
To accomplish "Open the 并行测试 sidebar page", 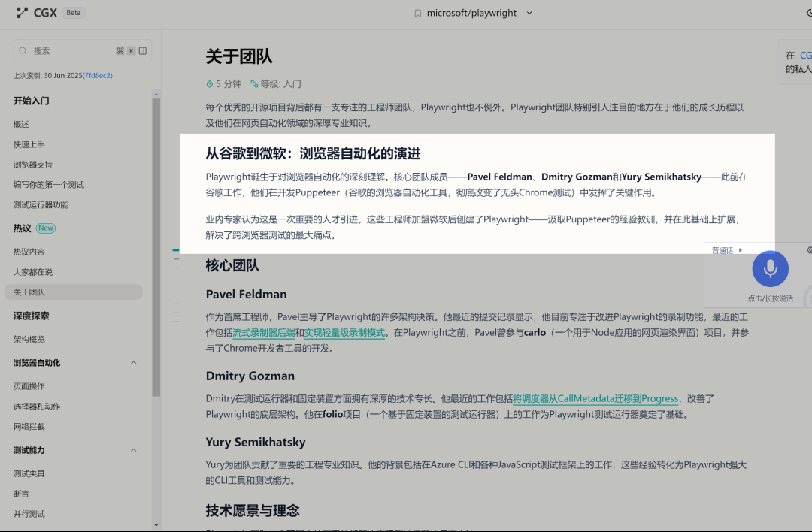I will tap(29, 515).
